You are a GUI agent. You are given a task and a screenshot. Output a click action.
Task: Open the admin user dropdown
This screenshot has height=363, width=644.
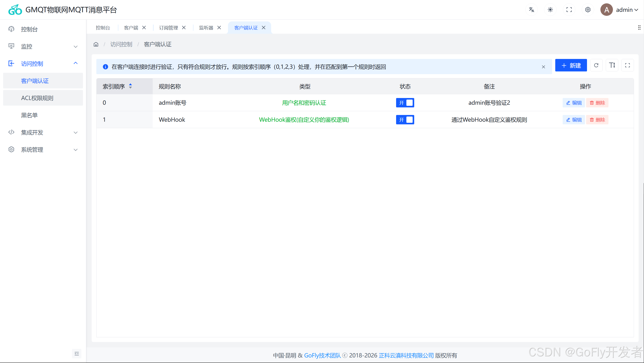[627, 10]
